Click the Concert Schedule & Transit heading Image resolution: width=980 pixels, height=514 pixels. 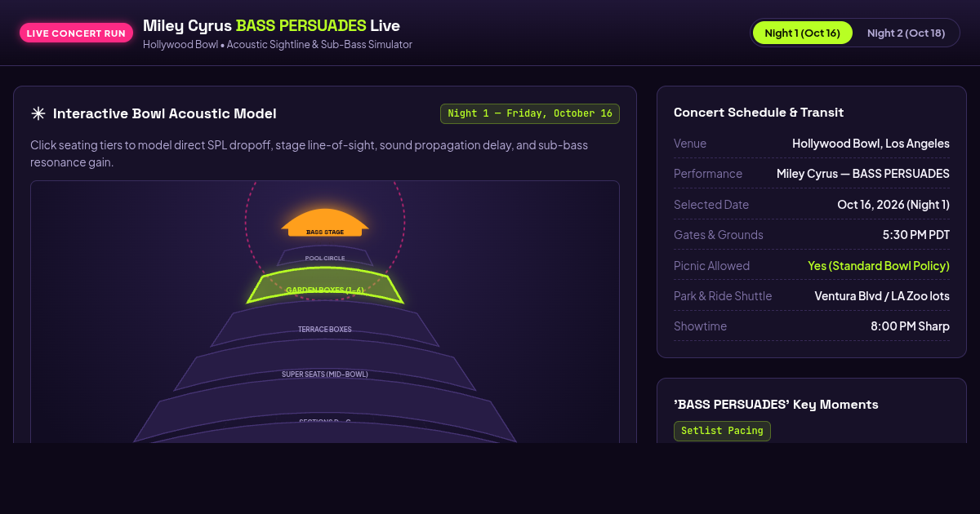pyautogui.click(x=759, y=113)
